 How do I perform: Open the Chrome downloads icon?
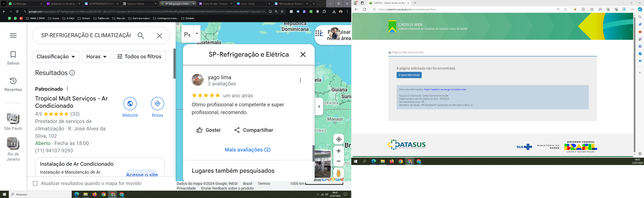tap(334, 12)
